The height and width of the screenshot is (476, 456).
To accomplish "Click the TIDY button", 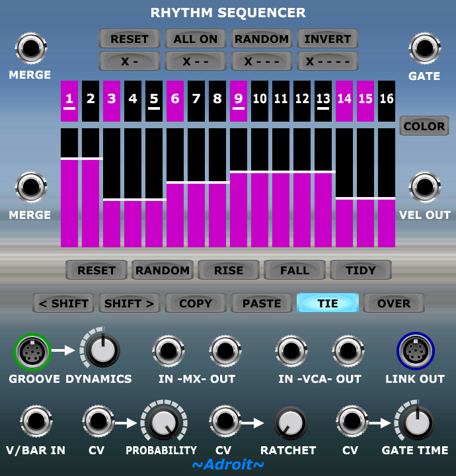I will tap(361, 270).
